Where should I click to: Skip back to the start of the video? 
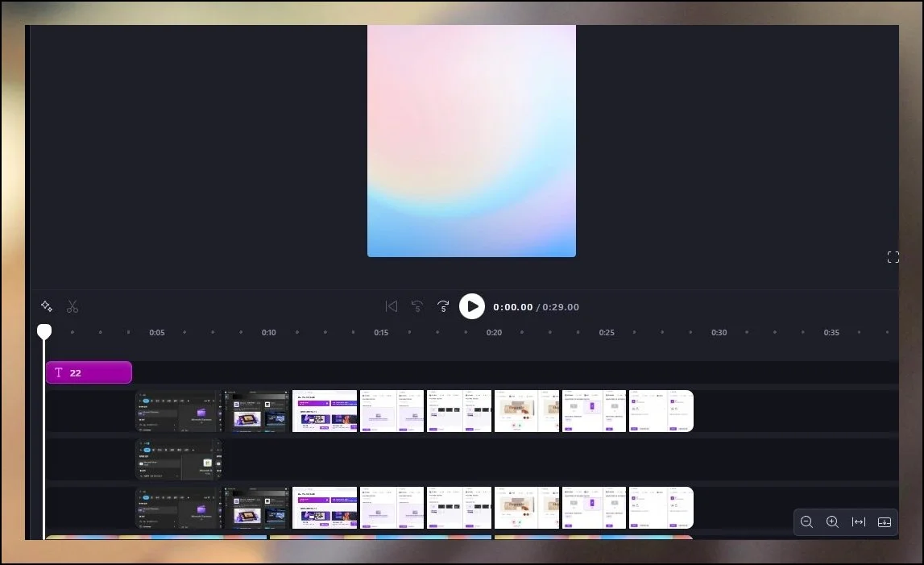(x=392, y=306)
